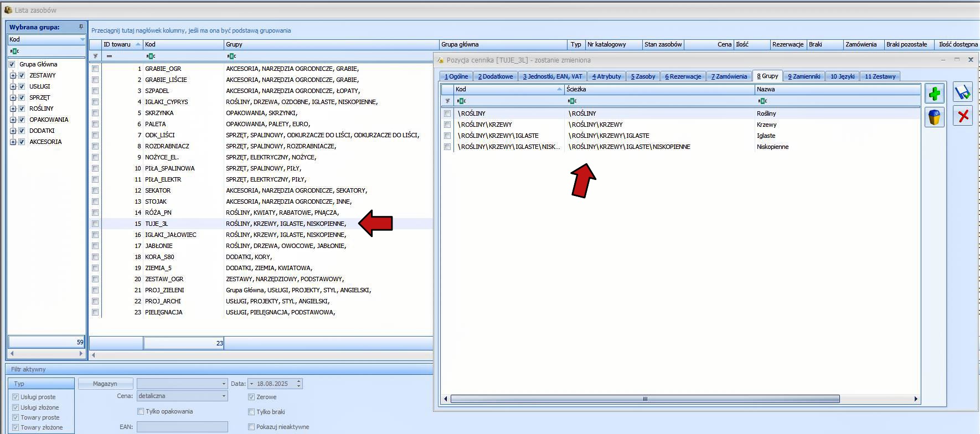Toggle the Zerowe checkbox
Viewport: 980px width, 434px height.
[251, 397]
